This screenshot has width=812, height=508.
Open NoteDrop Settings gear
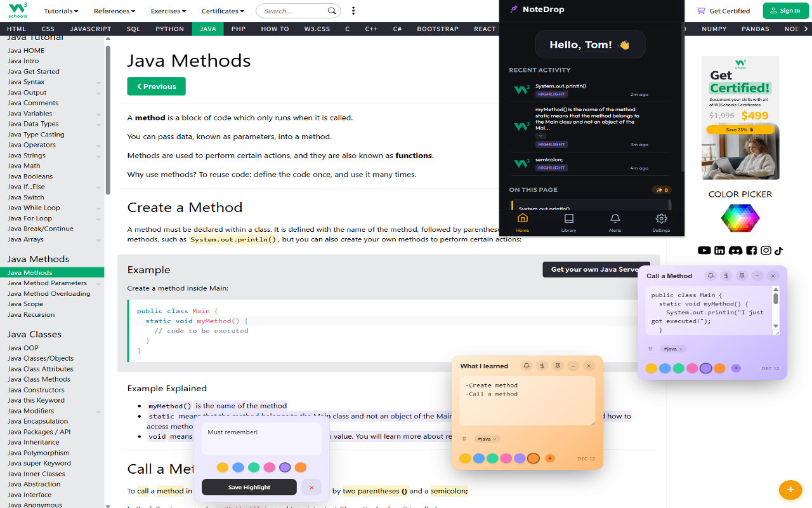click(x=661, y=222)
